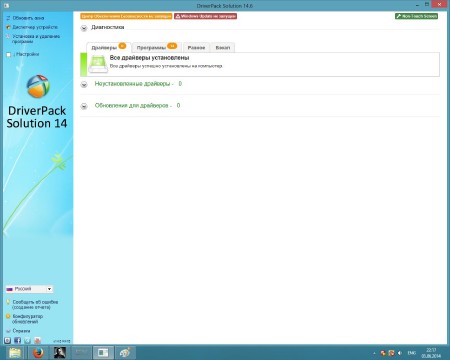Image resolution: width=450 pixels, height=360 pixels.
Task: Open Установка и удаление программ
Action: tap(36, 39)
